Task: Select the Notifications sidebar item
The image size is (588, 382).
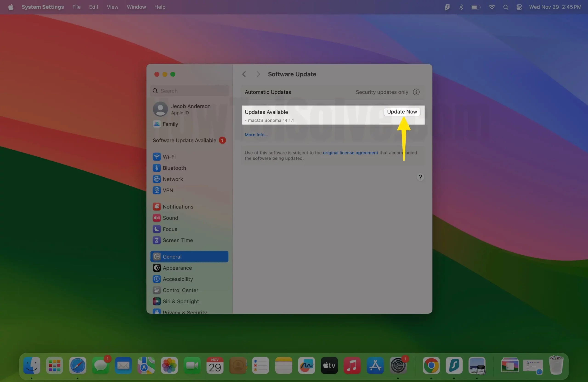Action: click(178, 206)
